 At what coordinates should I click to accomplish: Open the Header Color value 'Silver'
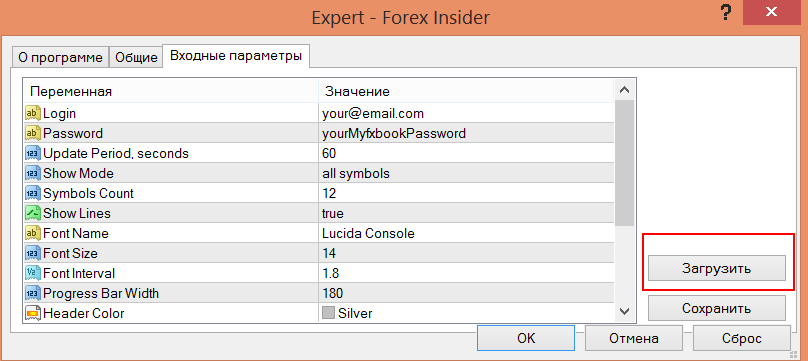[466, 313]
